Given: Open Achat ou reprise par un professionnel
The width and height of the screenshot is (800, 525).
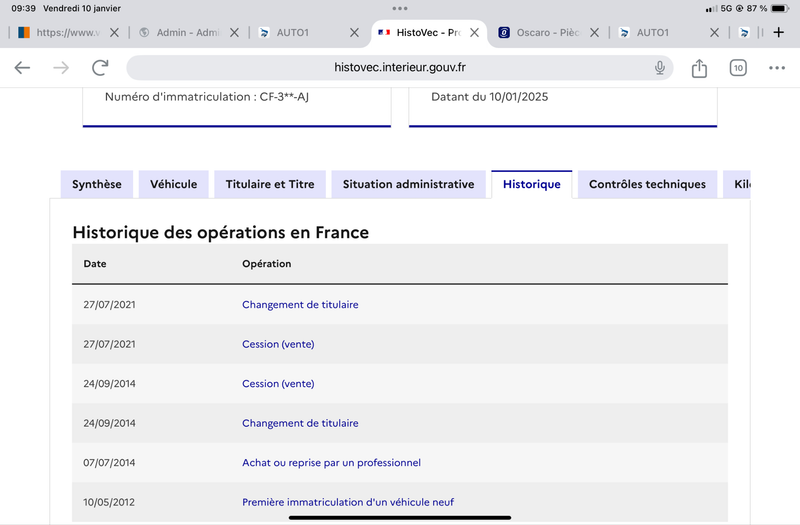Looking at the screenshot, I should (331, 463).
